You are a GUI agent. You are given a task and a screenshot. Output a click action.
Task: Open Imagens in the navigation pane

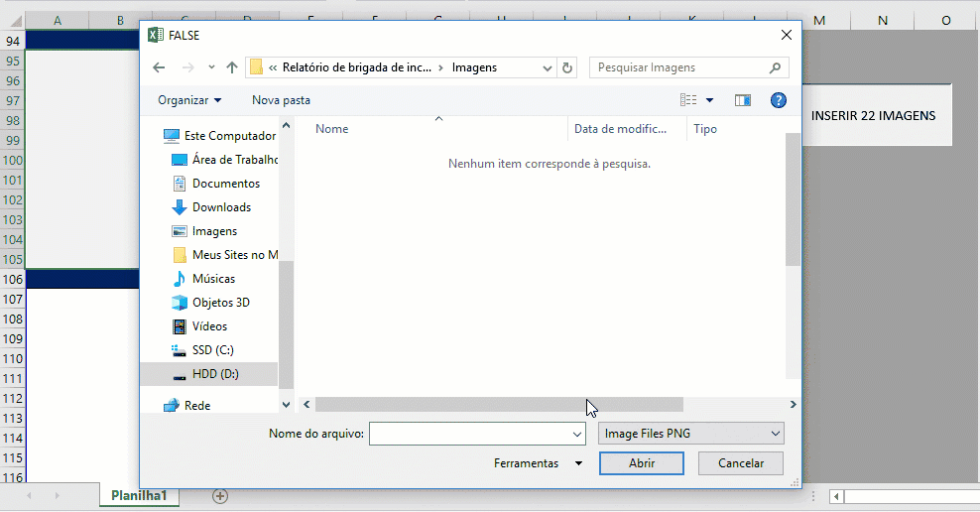[204, 230]
